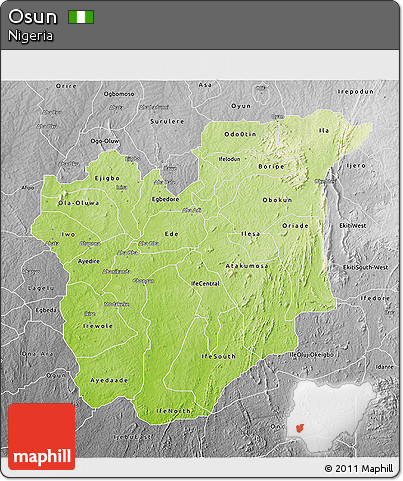403x481 pixels.
Task: Click the "Obokun" map label
Action: (x=277, y=200)
